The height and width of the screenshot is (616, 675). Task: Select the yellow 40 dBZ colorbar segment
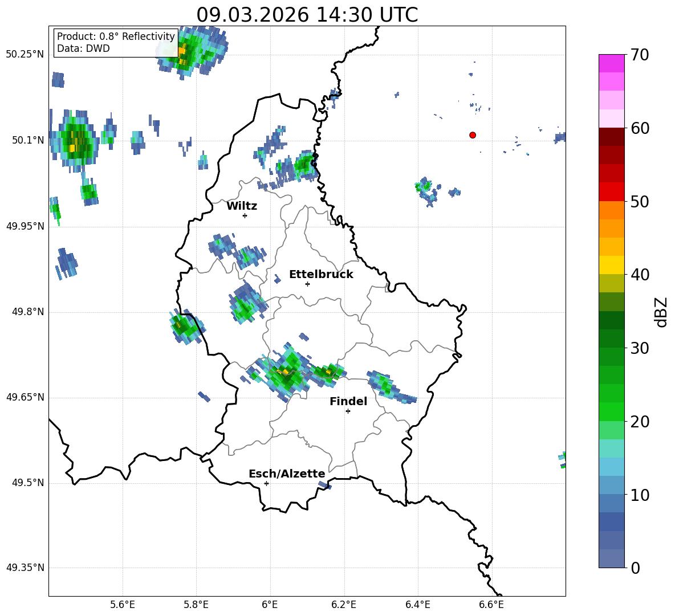(x=611, y=265)
